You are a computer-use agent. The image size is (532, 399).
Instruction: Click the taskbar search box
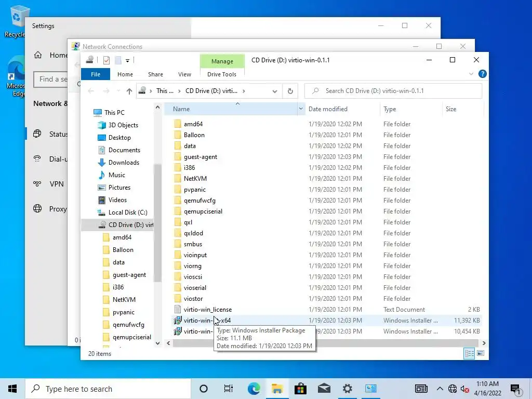[x=108, y=389]
